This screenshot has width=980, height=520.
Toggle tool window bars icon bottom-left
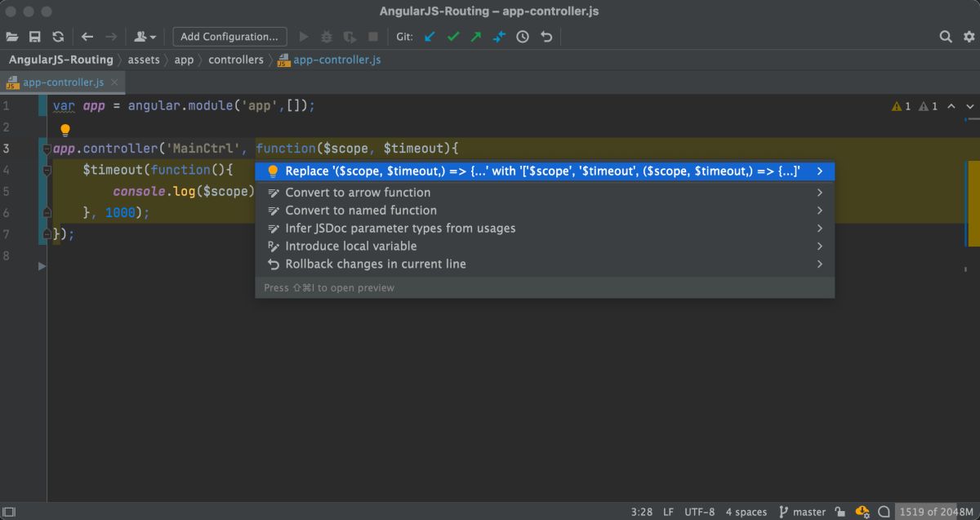9,512
